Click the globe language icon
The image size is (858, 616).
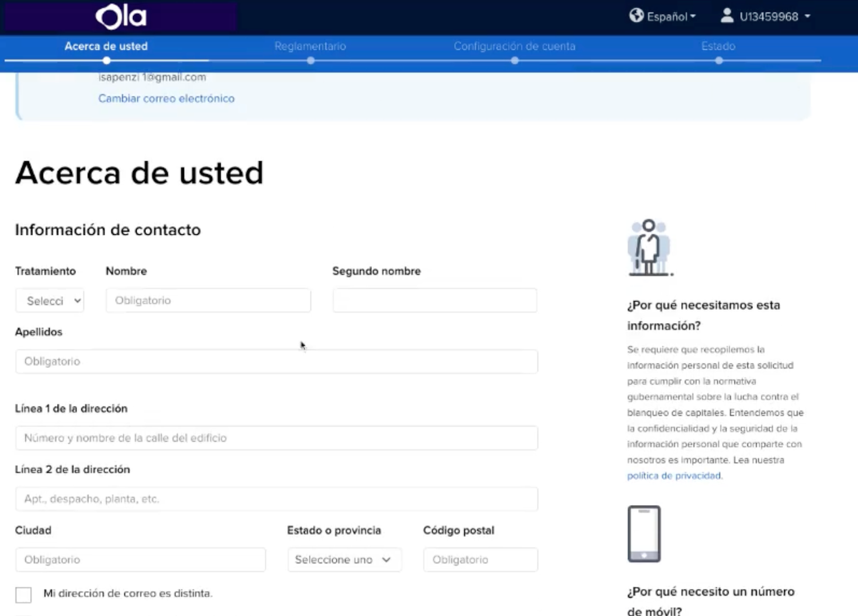(636, 15)
